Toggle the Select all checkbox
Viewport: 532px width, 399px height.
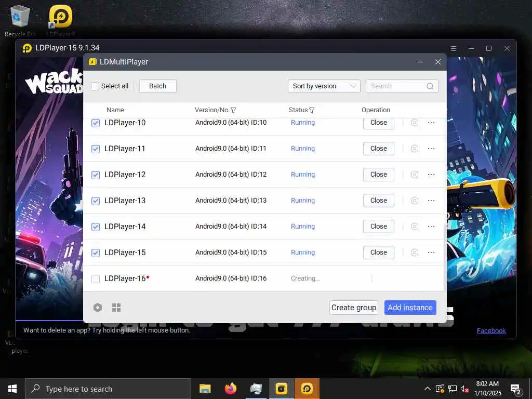point(95,86)
